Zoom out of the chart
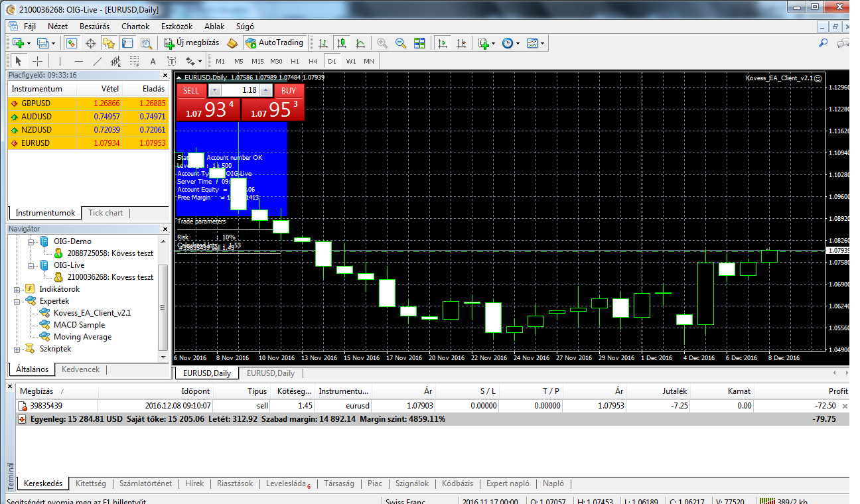The image size is (860, 504). pos(401,42)
